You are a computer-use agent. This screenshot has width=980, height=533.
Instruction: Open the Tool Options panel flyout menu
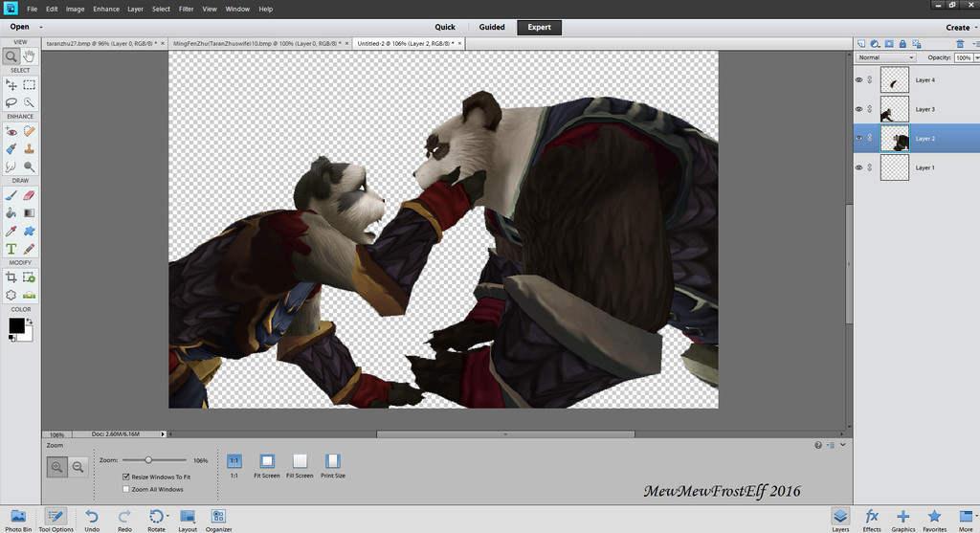tap(831, 445)
